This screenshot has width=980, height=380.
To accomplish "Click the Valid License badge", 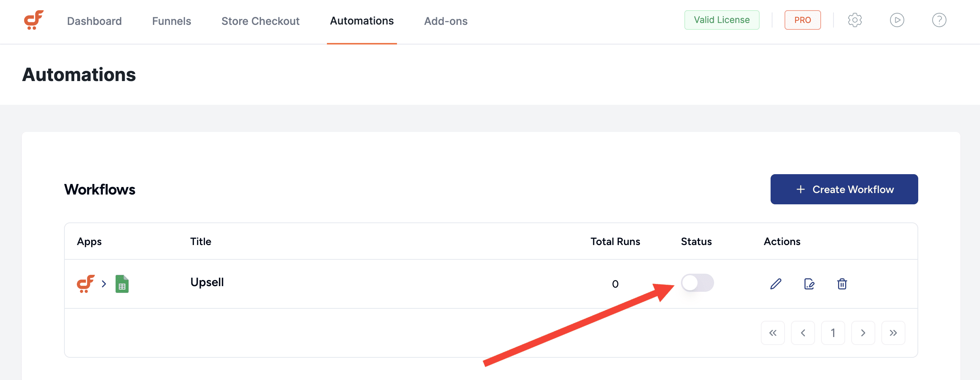I will (x=721, y=20).
